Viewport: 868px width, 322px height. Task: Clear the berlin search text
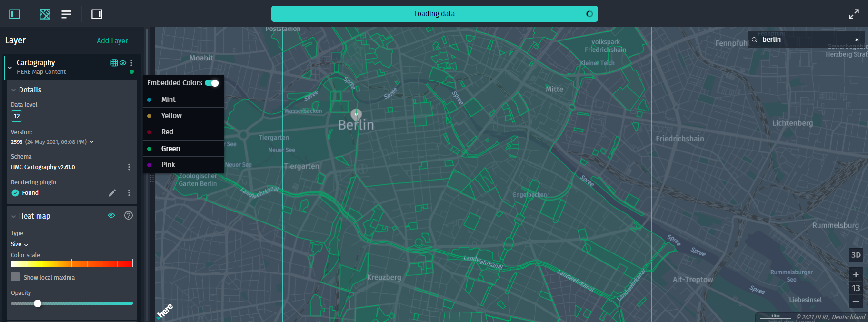click(857, 40)
